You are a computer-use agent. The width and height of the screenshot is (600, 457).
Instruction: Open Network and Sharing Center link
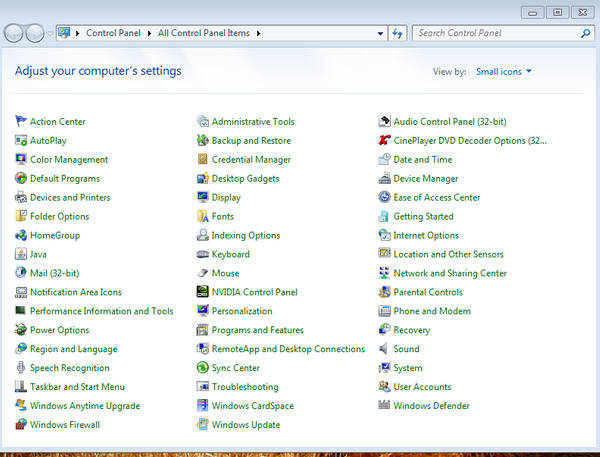449,273
